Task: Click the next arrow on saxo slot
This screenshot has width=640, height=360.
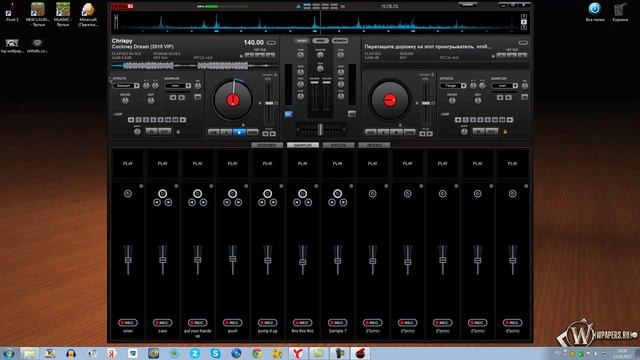Action: coord(169,202)
